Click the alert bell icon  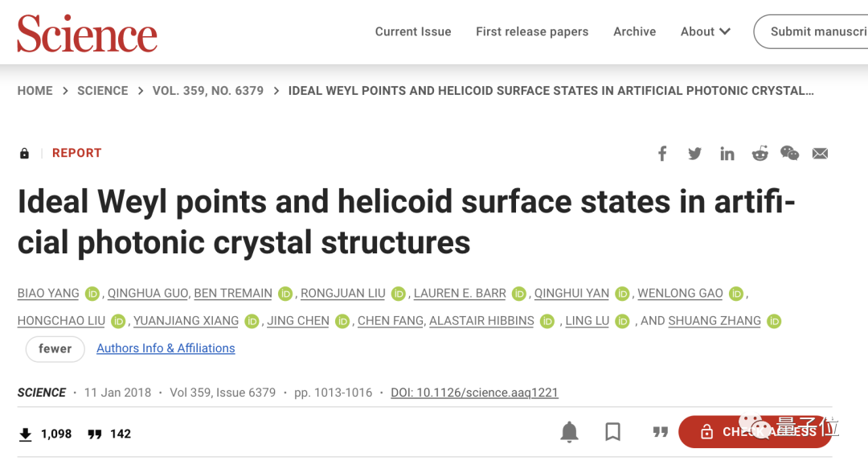point(569,433)
